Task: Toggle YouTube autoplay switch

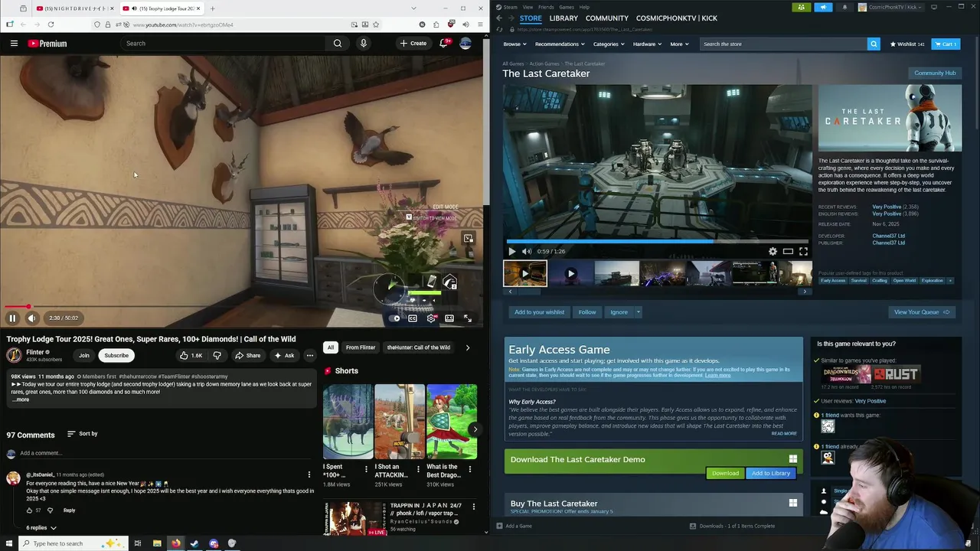Action: [395, 318]
